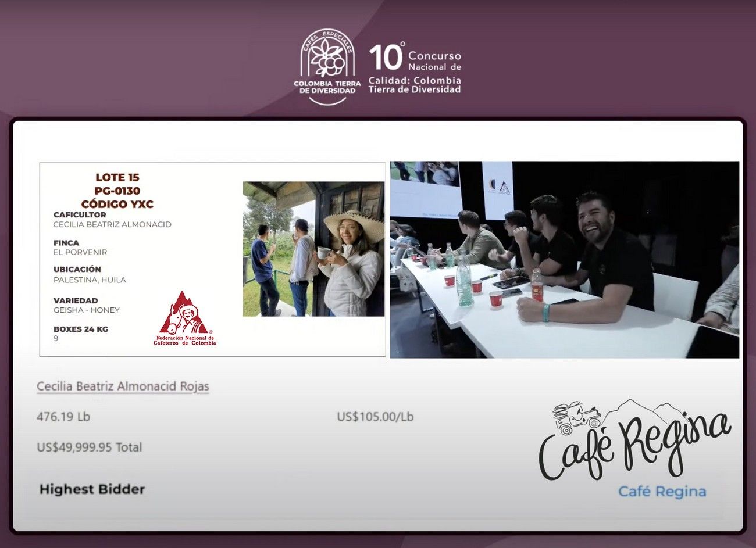Click the Café Regina blue bidder name
Viewport: 756px width, 548px height.
pyautogui.click(x=662, y=492)
